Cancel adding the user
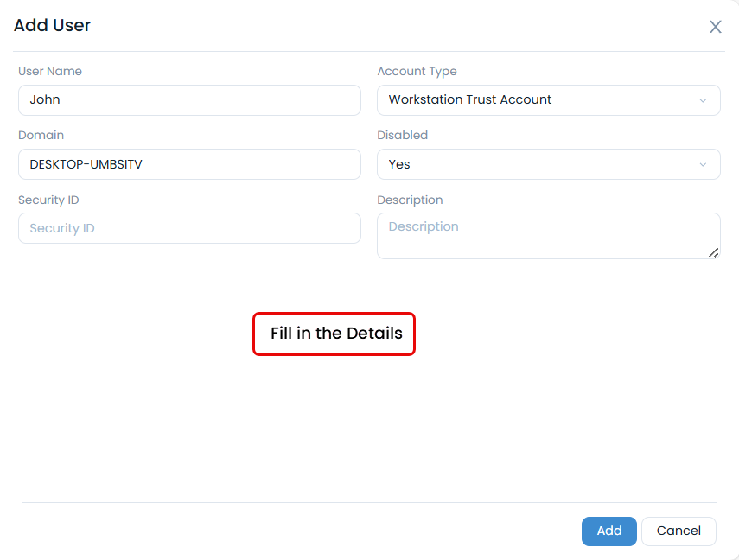Viewport: 739px width, 560px height. (x=678, y=531)
